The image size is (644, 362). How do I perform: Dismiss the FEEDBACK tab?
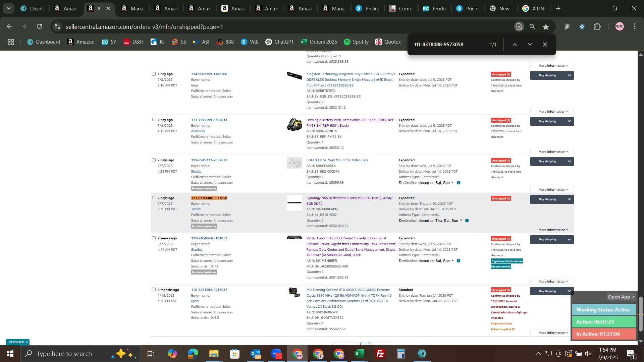[26, 342]
